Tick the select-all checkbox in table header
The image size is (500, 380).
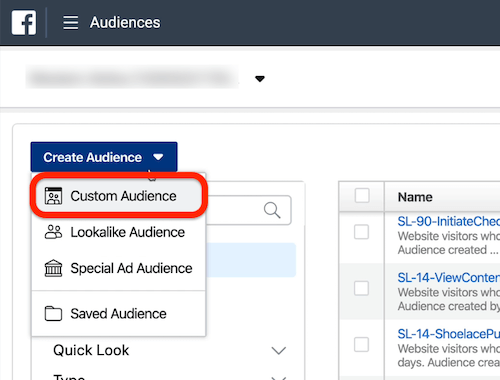tap(362, 196)
